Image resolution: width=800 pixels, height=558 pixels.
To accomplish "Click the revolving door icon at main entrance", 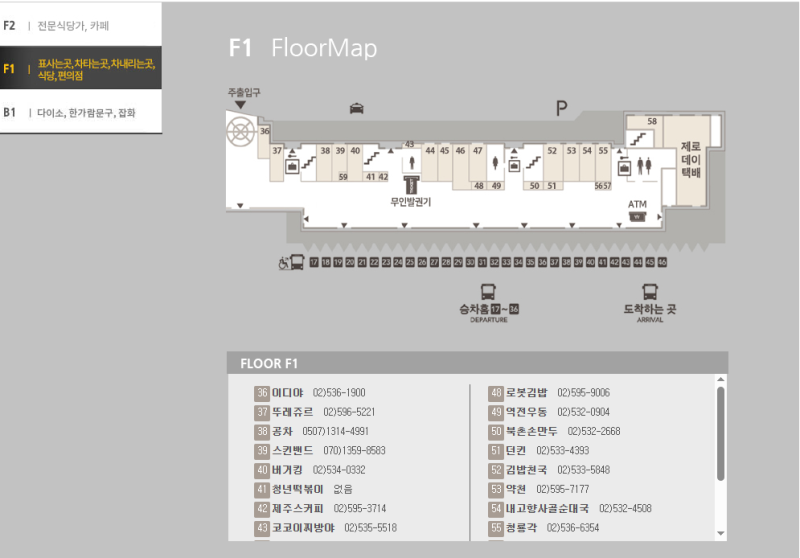I will click(241, 132).
